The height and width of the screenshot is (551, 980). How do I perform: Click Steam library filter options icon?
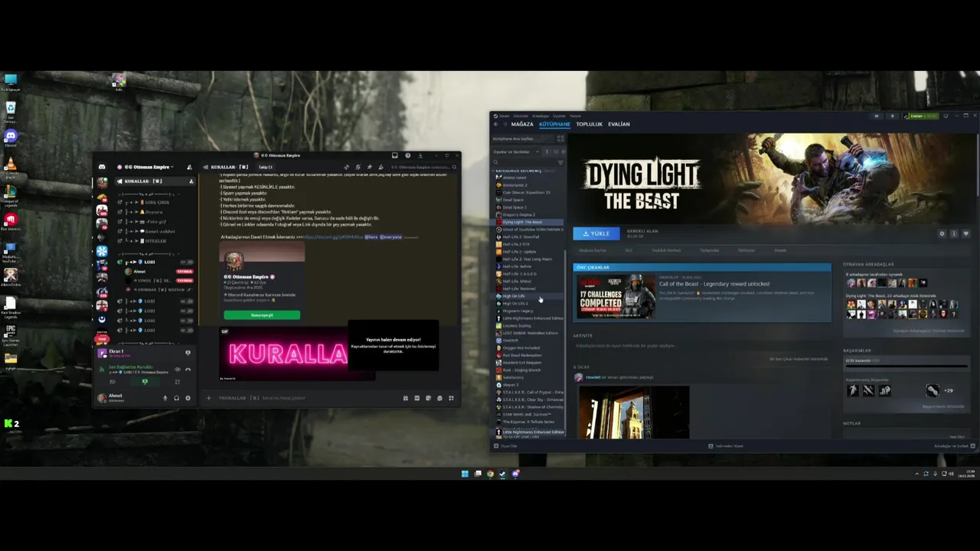coord(560,162)
